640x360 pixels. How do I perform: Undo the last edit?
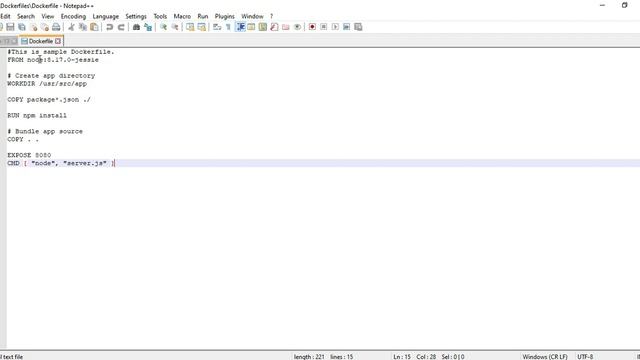[x=109, y=27]
